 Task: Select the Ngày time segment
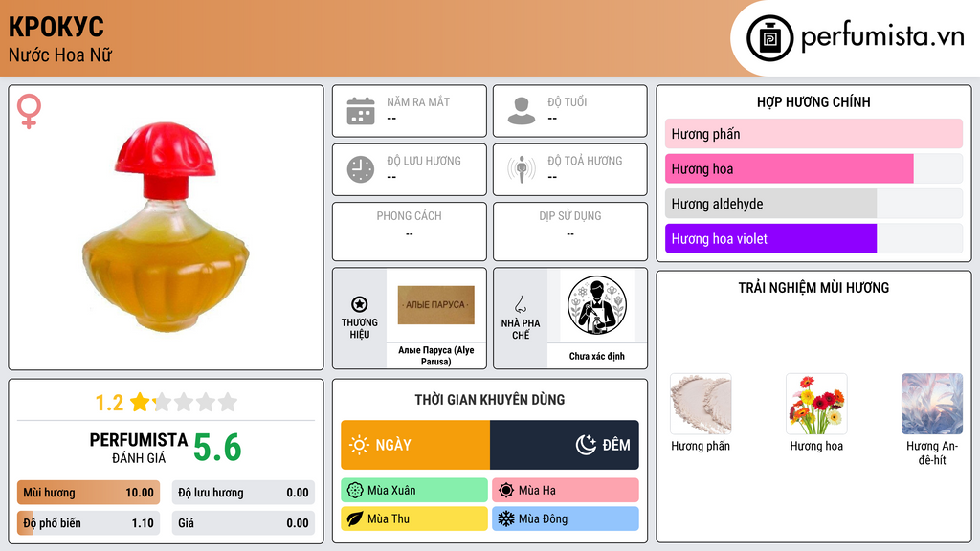[415, 445]
